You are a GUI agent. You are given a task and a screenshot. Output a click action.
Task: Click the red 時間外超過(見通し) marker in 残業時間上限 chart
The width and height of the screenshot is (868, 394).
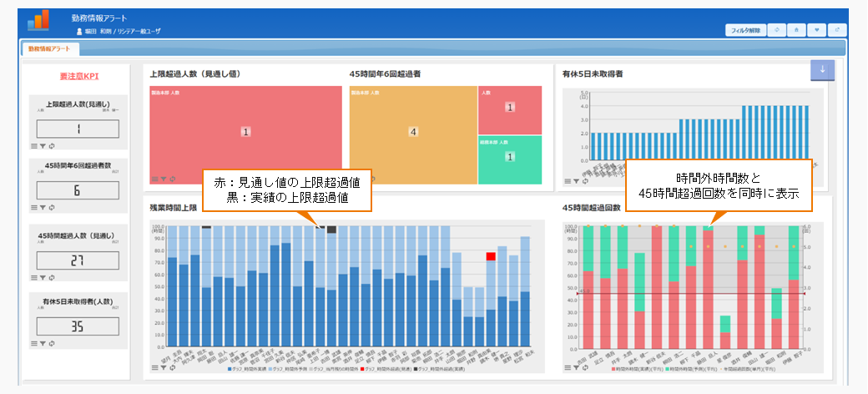(491, 256)
